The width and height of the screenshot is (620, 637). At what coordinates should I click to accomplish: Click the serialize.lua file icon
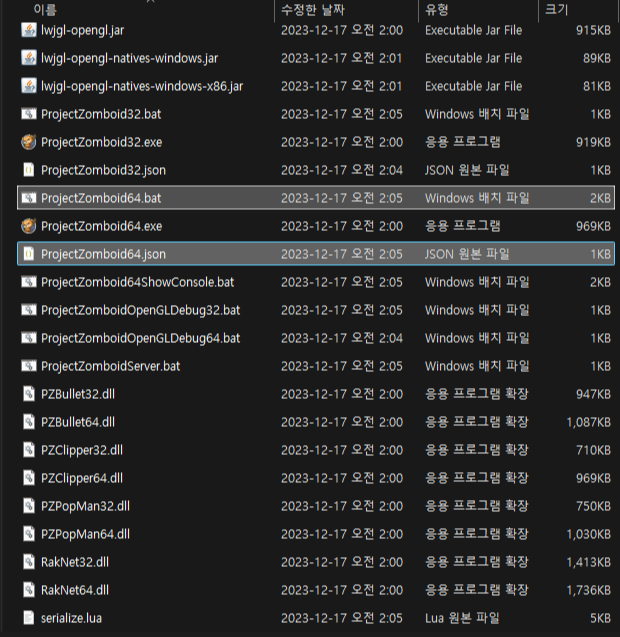29,618
